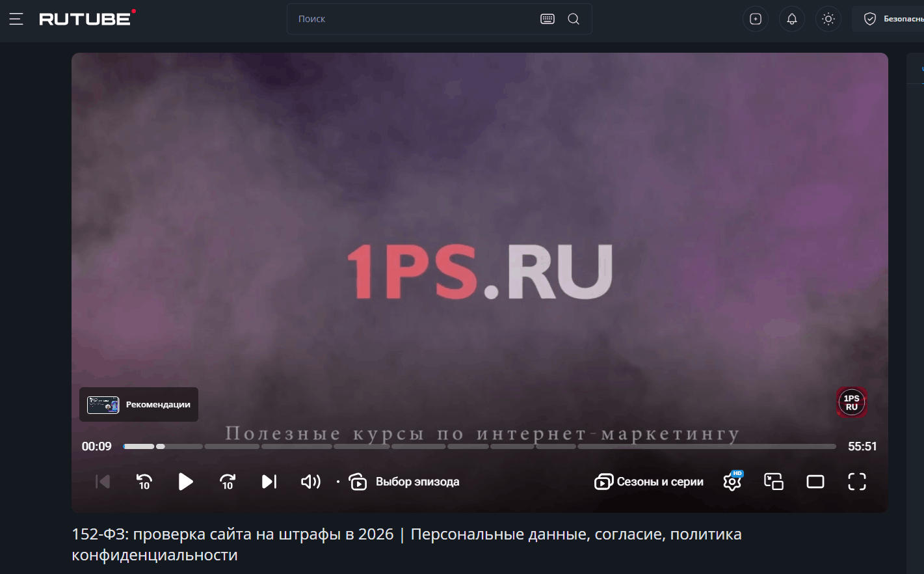Enter fullscreen mode
924x574 pixels.
857,482
